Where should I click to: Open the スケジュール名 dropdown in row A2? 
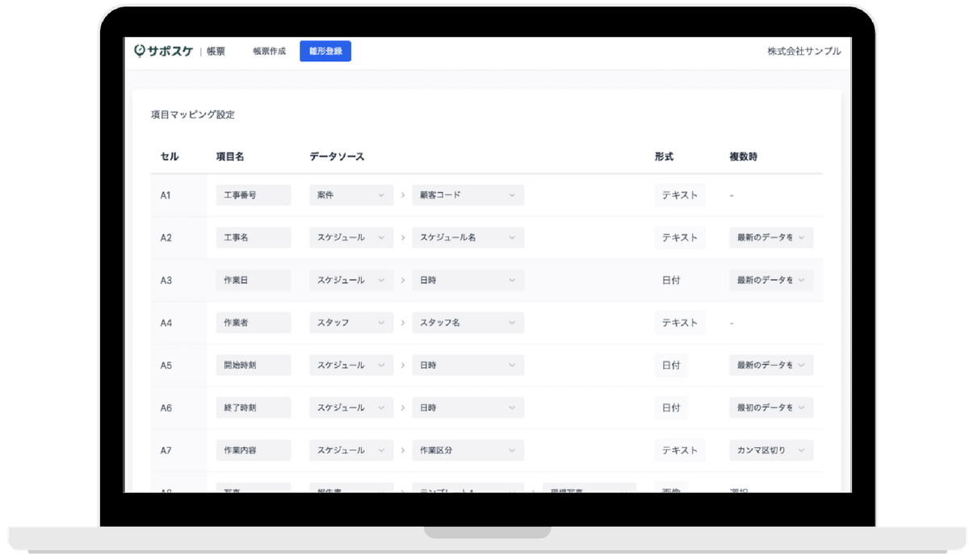pyautogui.click(x=467, y=238)
